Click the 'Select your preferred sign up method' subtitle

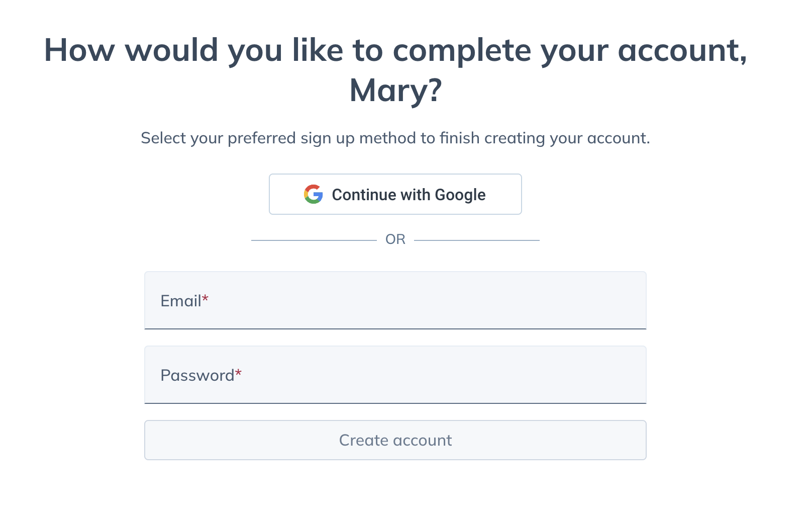click(x=395, y=138)
